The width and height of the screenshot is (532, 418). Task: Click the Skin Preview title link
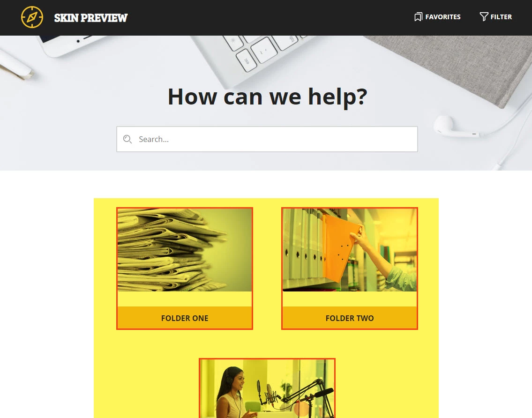(x=90, y=18)
